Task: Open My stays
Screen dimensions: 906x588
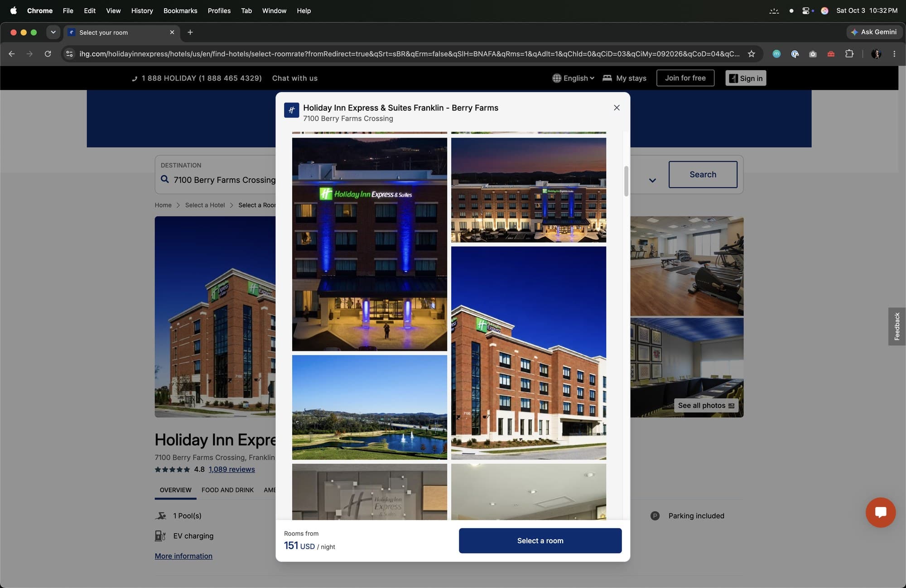Action: (x=624, y=78)
